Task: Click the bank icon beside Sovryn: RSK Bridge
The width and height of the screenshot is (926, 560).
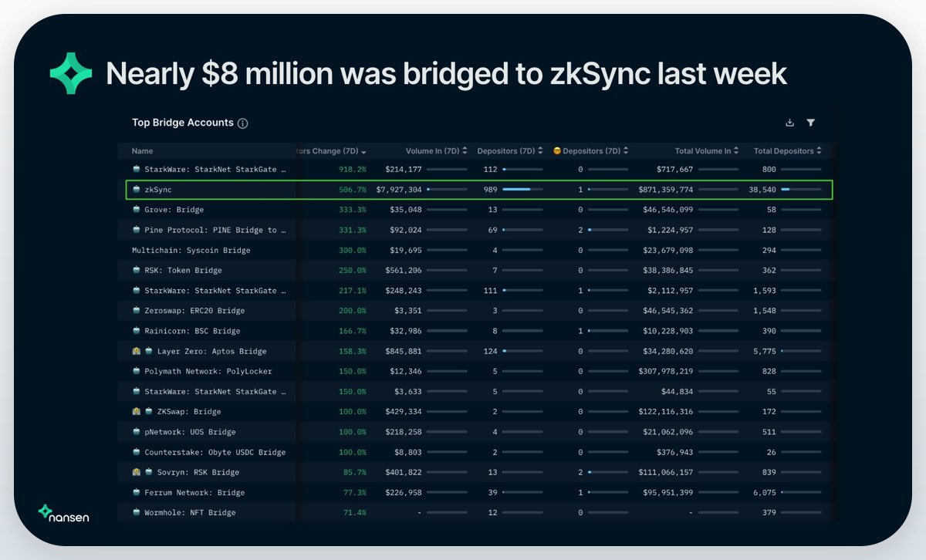Action: 137,472
